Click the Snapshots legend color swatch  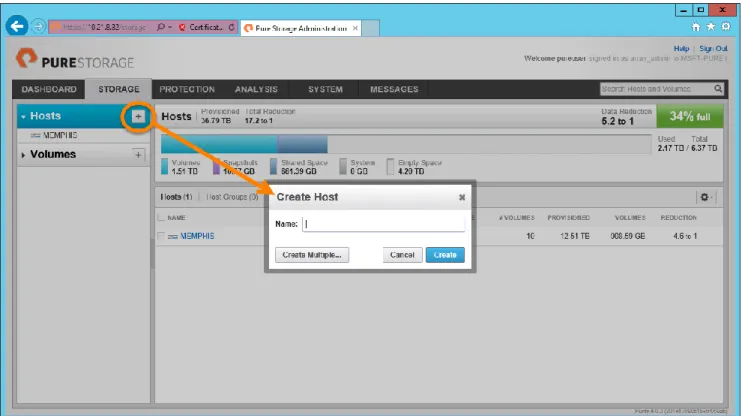(x=216, y=167)
